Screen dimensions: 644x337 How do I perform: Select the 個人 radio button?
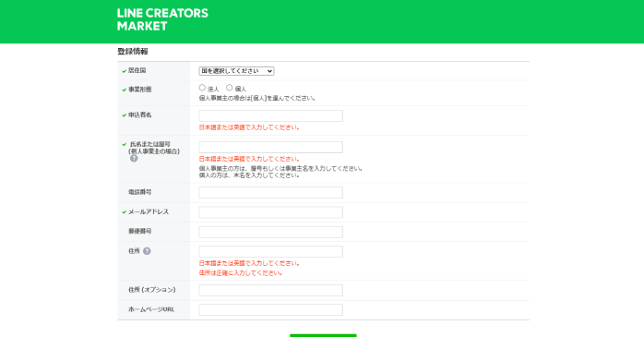(x=229, y=88)
